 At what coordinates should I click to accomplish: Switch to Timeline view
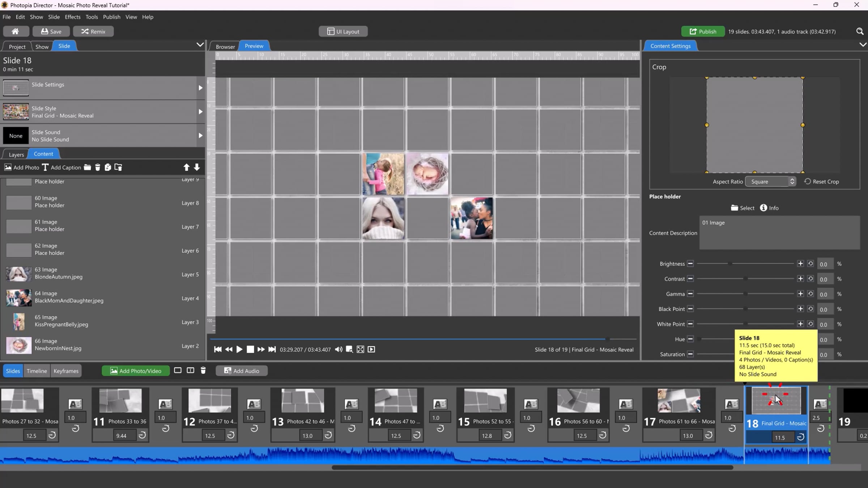click(x=37, y=371)
